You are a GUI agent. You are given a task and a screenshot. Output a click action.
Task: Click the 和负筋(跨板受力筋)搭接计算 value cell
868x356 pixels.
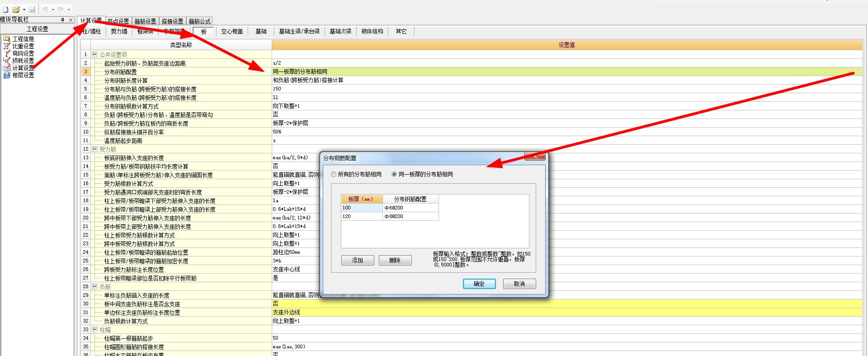pos(567,81)
